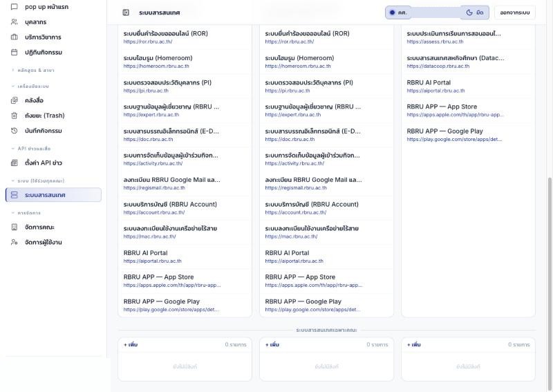Image resolution: width=553 pixels, height=392 pixels.
Task: Click the https://datacoop.rbru.ac.th URL
Action: pos(438,66)
